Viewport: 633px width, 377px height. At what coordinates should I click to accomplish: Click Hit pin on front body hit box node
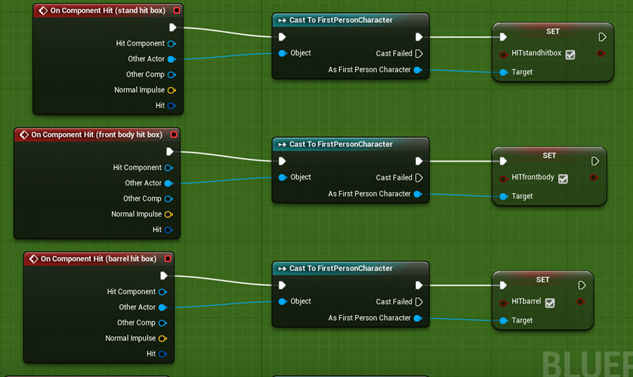[x=169, y=230]
